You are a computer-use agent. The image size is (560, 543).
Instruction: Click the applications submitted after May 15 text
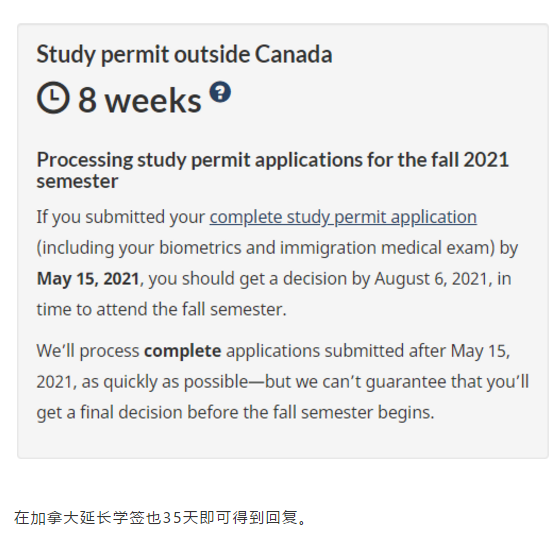point(368,351)
